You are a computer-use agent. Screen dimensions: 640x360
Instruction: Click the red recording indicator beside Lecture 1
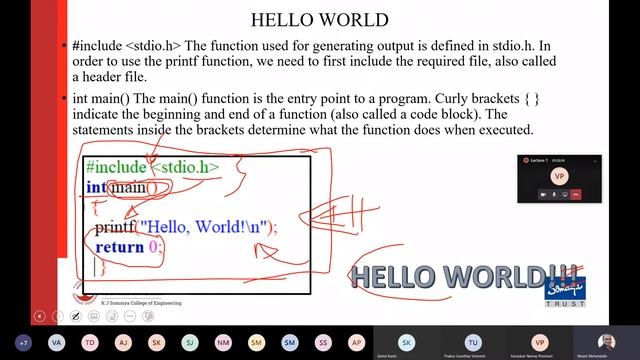point(526,160)
